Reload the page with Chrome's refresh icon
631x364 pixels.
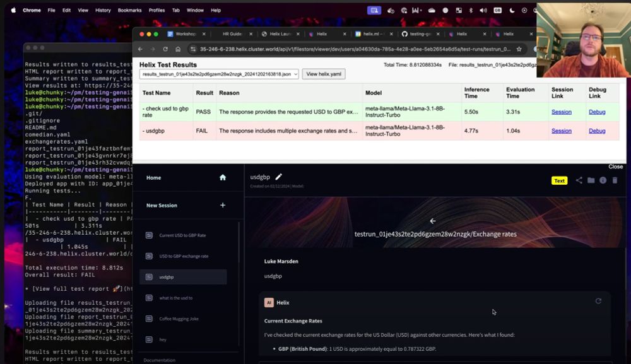click(165, 49)
